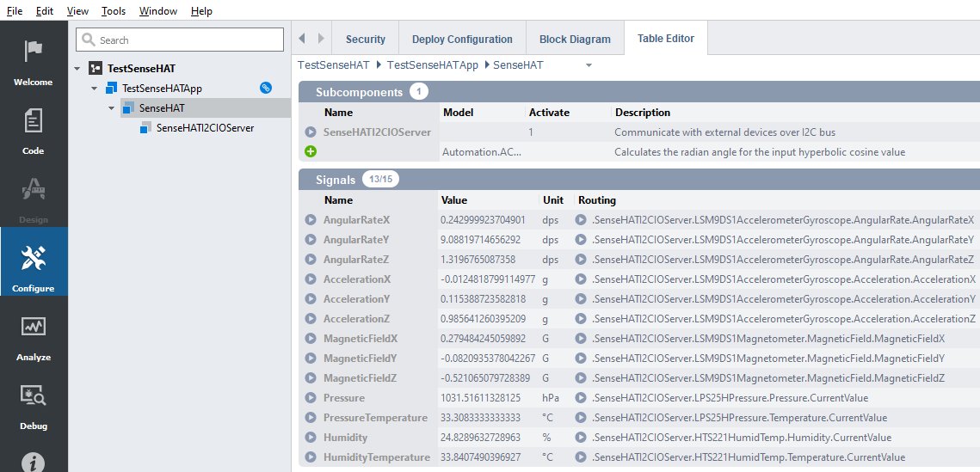Click the AccelerationY value 0.115388723582818
This screenshot has width=980, height=472.
click(483, 298)
